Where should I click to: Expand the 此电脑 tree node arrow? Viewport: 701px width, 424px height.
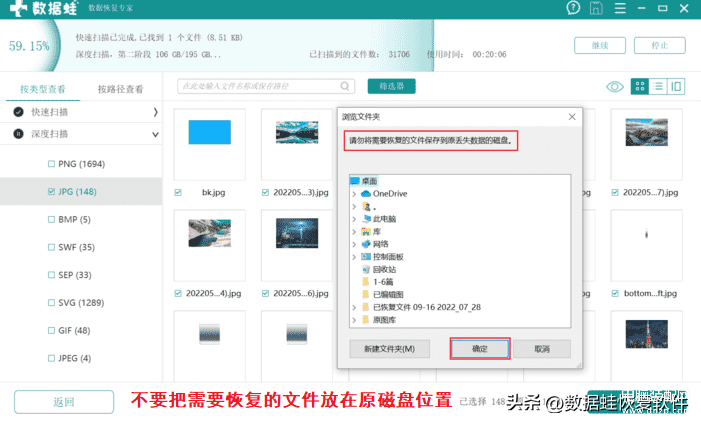354,219
